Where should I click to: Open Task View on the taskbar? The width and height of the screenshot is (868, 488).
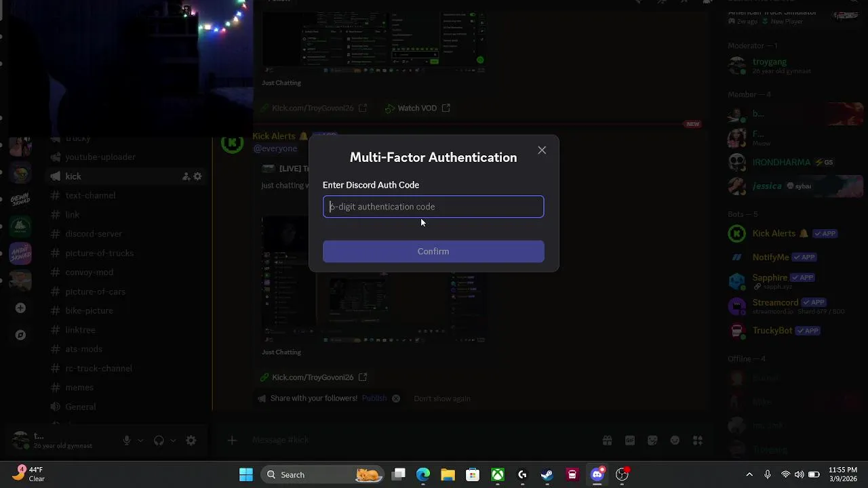pyautogui.click(x=399, y=475)
